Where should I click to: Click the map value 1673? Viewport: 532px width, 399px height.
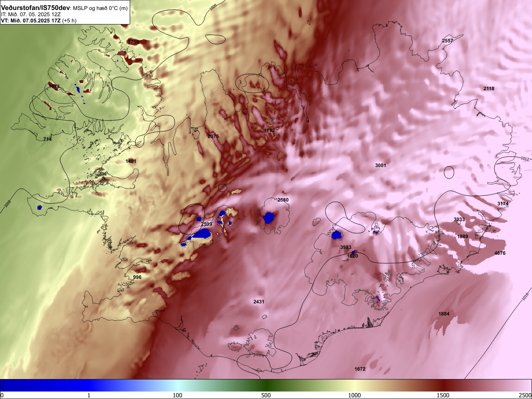pos(54,86)
